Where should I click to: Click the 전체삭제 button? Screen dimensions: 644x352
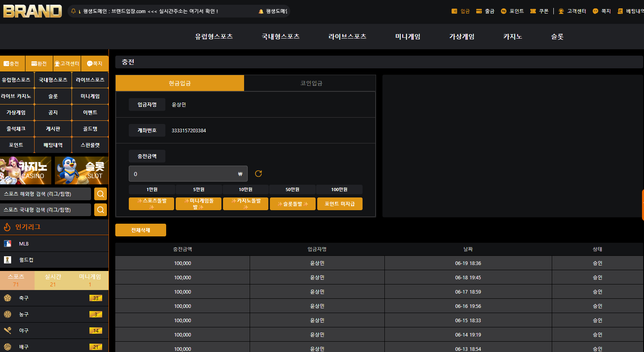(x=141, y=230)
